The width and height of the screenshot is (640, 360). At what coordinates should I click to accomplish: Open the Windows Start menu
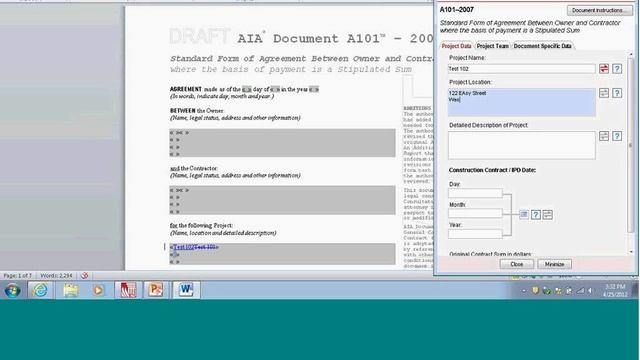coord(12,290)
